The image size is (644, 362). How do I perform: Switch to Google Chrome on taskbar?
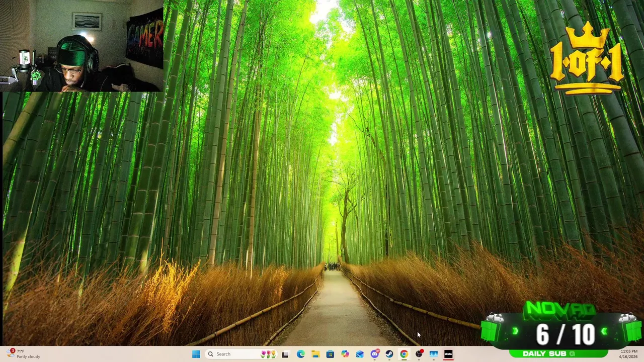tap(404, 354)
